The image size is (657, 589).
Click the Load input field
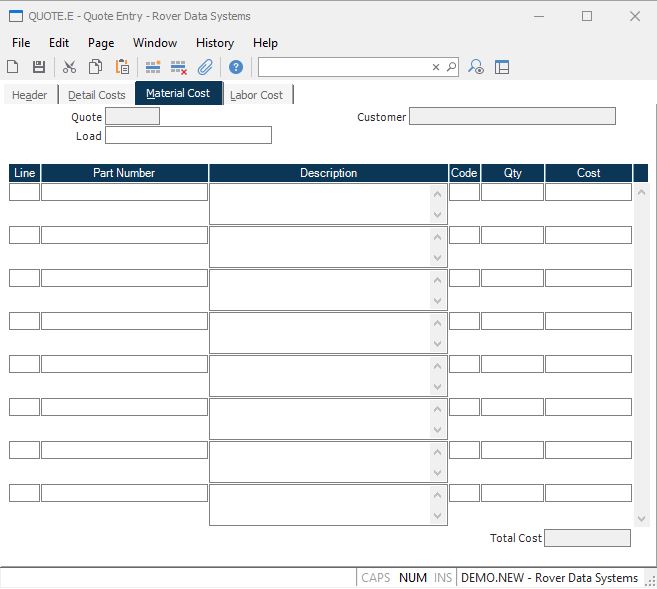coord(188,135)
